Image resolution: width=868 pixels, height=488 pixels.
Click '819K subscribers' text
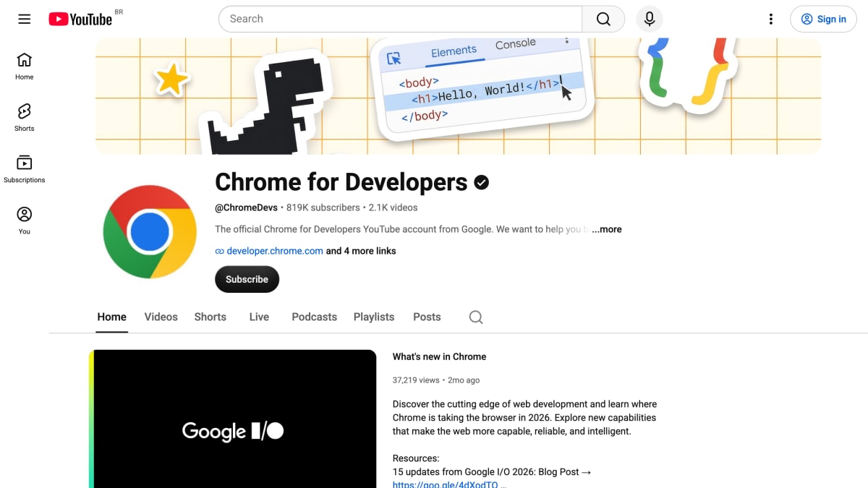point(323,207)
